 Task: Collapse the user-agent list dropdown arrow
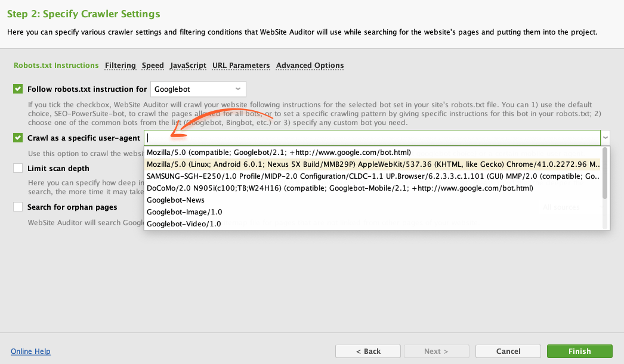tap(606, 138)
